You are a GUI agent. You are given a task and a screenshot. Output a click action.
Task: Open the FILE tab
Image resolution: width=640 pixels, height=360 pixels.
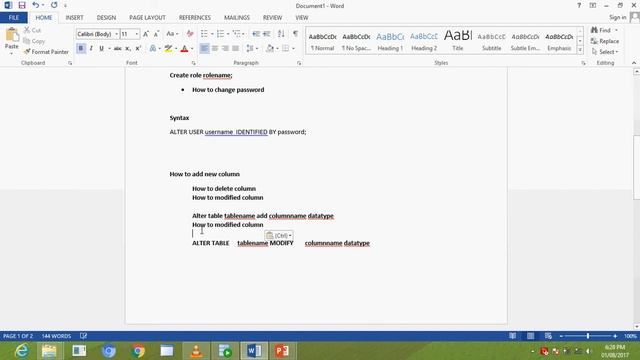pyautogui.click(x=14, y=18)
